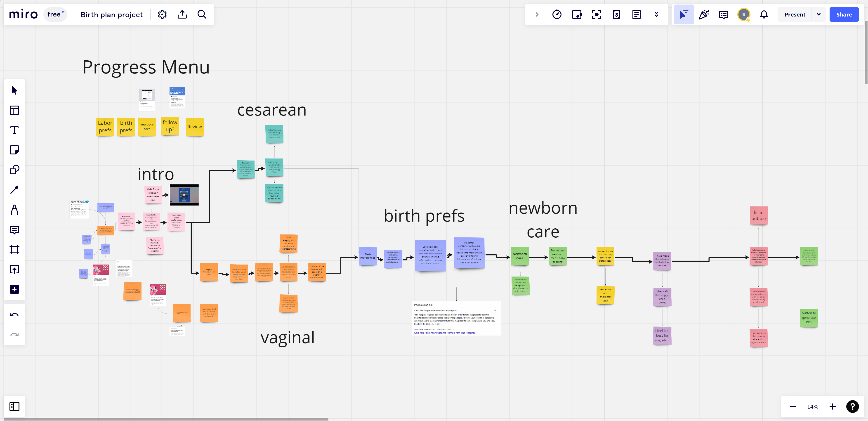Expand the Present options dropdown
The image size is (868, 421).
818,14
